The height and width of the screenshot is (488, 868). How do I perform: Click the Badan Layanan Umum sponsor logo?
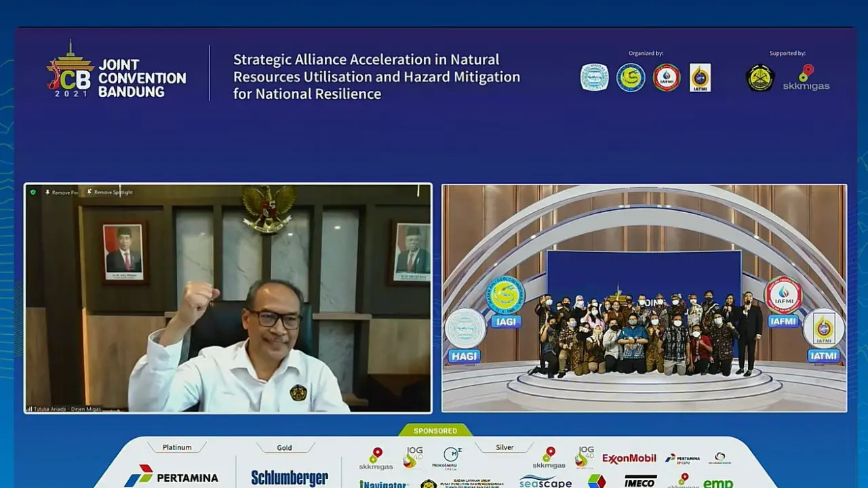pyautogui.click(x=462, y=484)
